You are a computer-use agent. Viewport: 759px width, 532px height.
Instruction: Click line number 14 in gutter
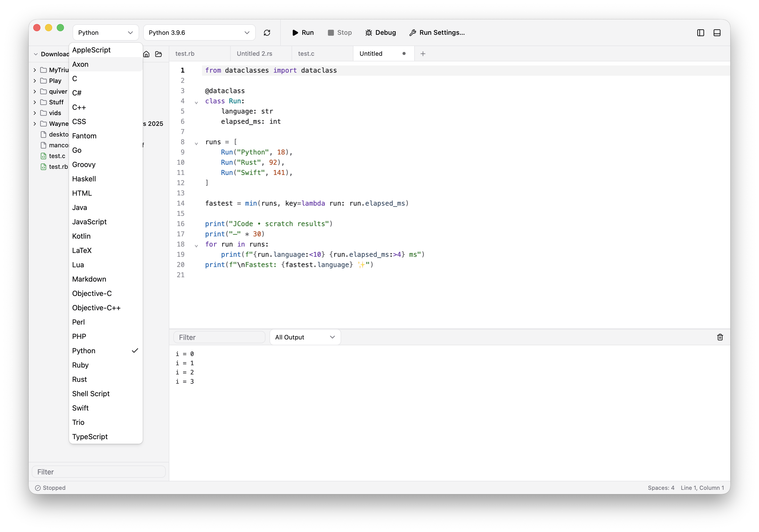(181, 203)
